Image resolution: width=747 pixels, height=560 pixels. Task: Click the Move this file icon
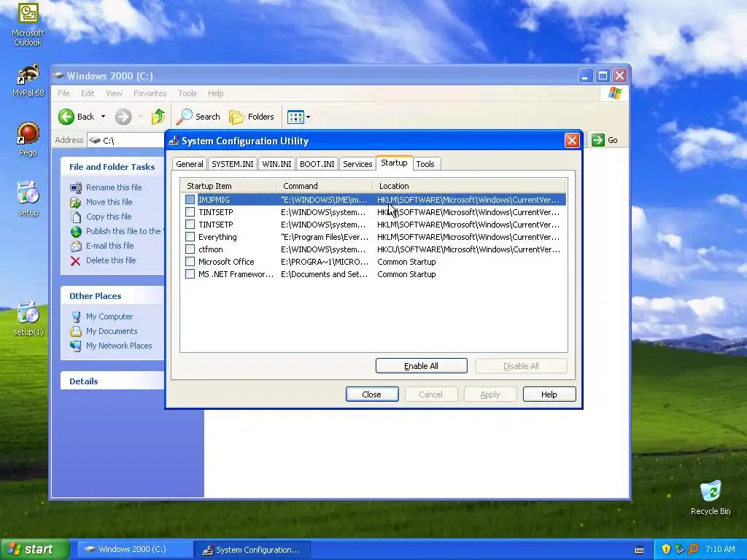point(76,203)
